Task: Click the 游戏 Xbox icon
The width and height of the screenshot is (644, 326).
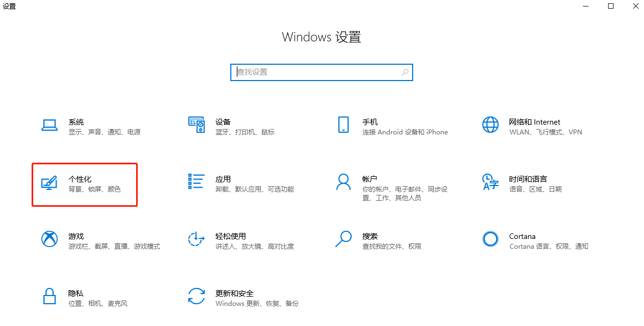Action: (50, 239)
